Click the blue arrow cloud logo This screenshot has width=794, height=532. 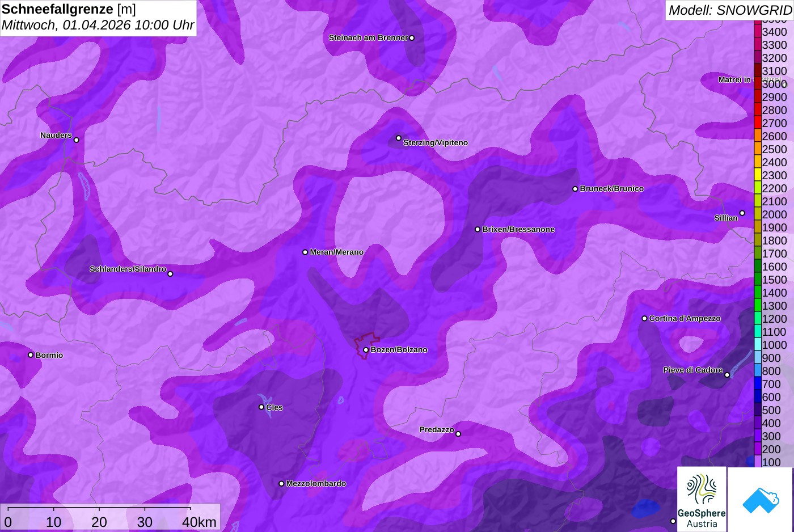click(x=761, y=499)
